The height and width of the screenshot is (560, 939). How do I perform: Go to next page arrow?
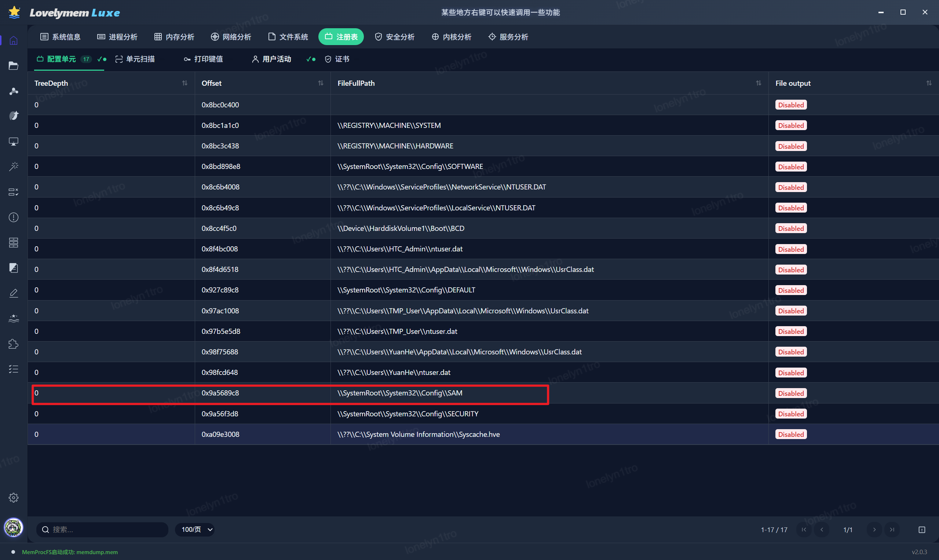click(874, 530)
